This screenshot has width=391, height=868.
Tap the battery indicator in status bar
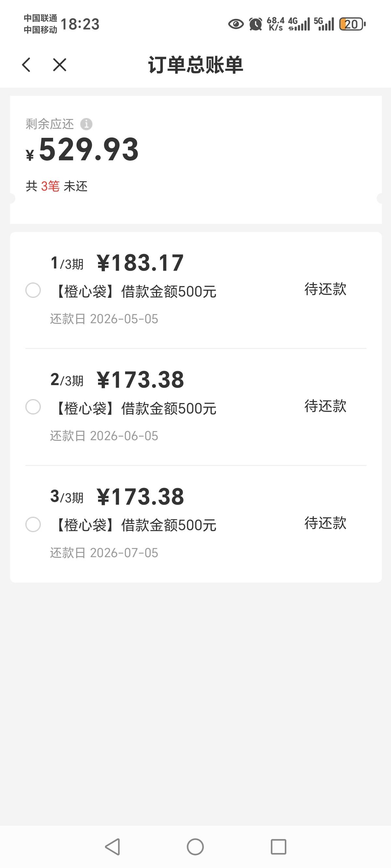click(352, 24)
